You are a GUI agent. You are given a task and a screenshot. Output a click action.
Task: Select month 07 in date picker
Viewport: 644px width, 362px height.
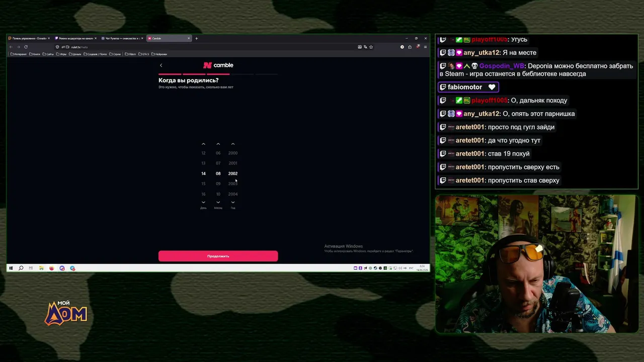tap(218, 163)
